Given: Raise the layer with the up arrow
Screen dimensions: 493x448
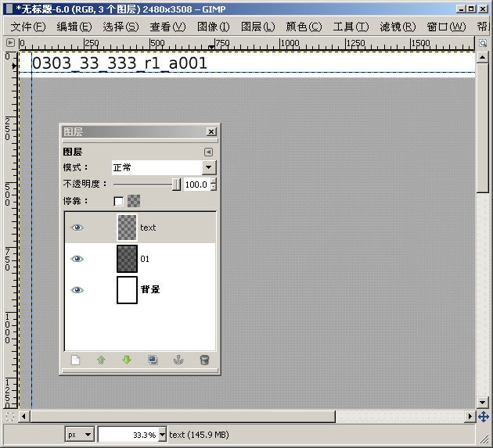Looking at the screenshot, I should click(101, 360).
